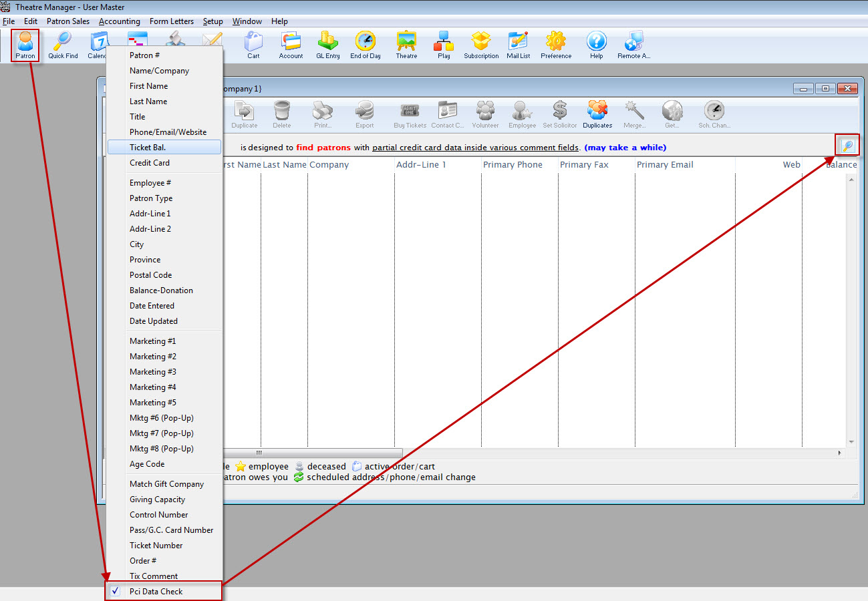Screen dimensions: 868x601
Task: Open the Play toolbar icon
Action: 444,45
